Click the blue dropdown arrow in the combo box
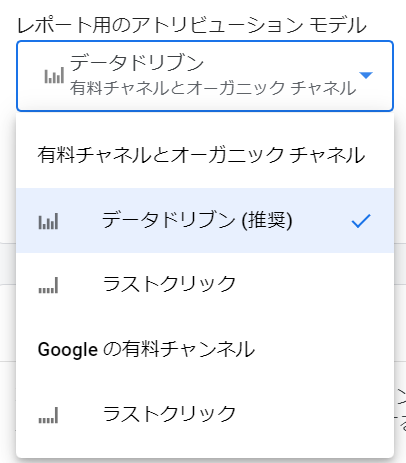Image resolution: width=406 pixels, height=463 pixels. 366,75
